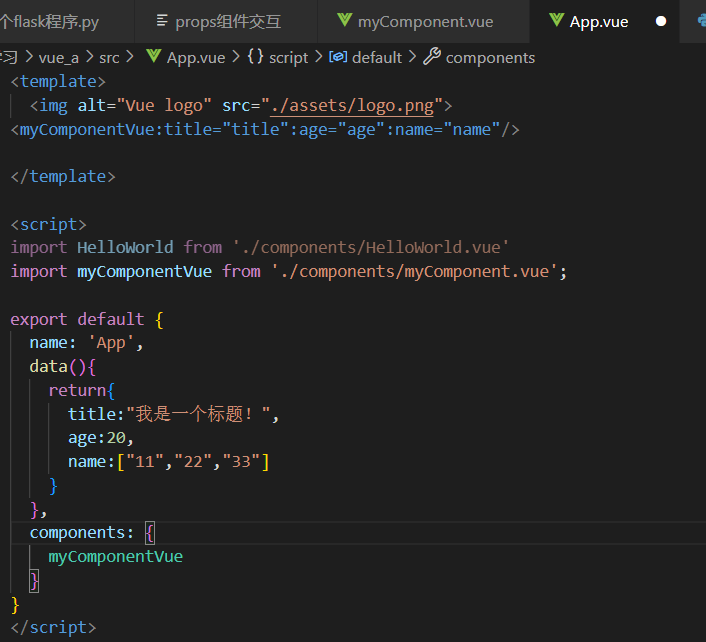Screen dimensions: 706x642
Task: Follow the ./assets/logo.png link
Action: [352, 106]
